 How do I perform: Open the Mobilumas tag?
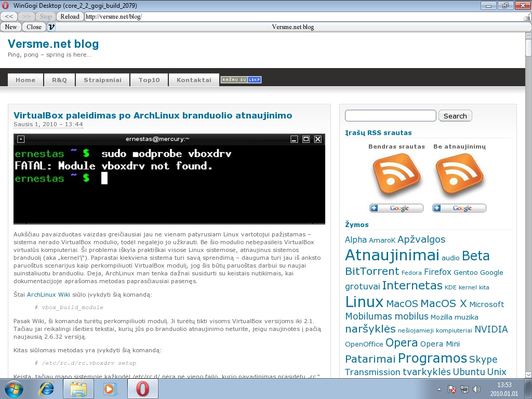point(368,316)
